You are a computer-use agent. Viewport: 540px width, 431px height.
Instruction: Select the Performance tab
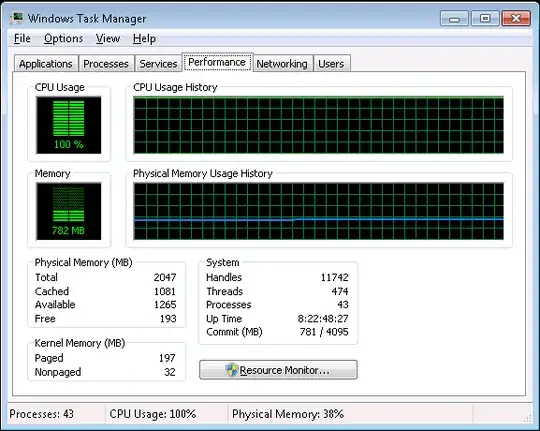coord(217,62)
